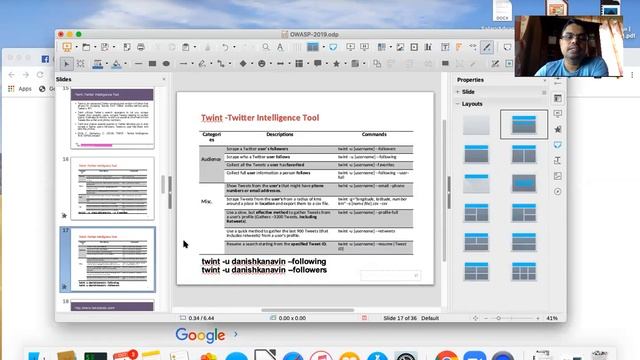Click the 41% zoom level value

tap(552, 318)
